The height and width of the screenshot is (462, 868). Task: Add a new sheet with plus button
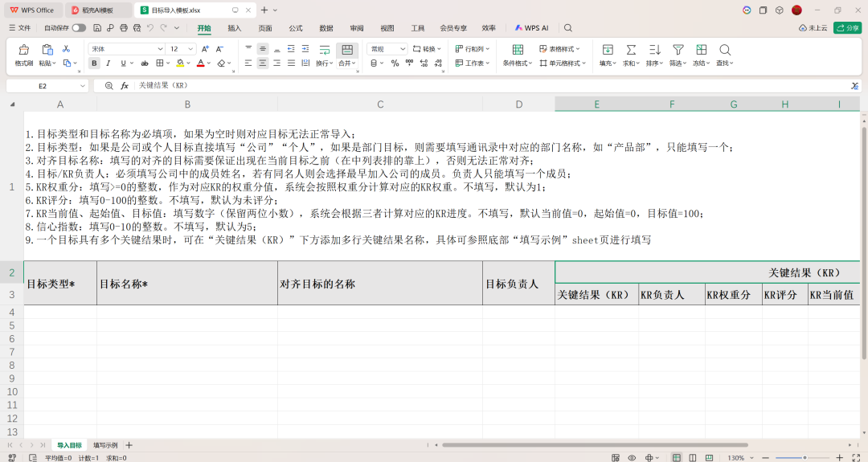click(x=129, y=445)
